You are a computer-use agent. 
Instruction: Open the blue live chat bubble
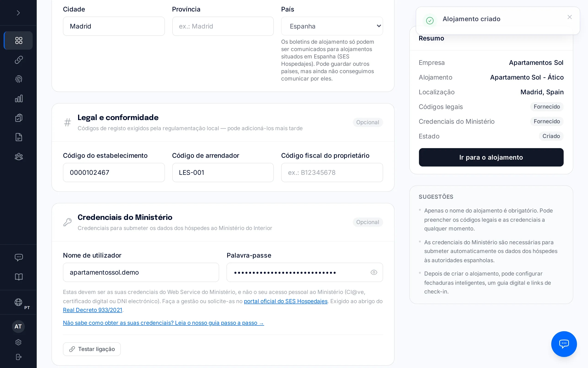564,344
